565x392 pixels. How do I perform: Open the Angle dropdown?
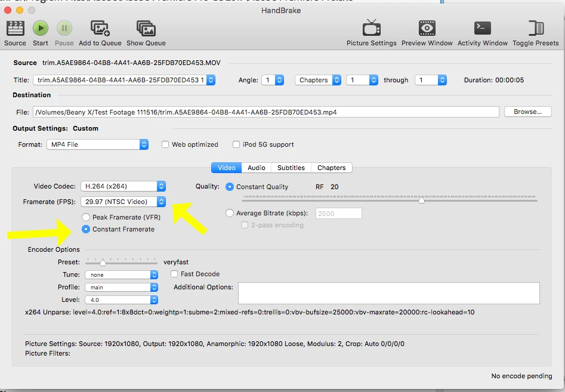[273, 80]
